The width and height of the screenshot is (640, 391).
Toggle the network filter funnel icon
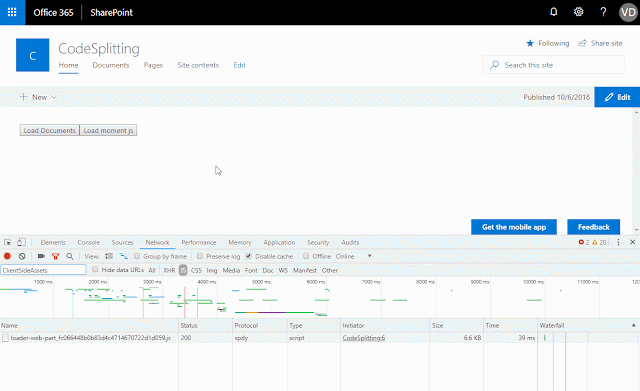56,256
